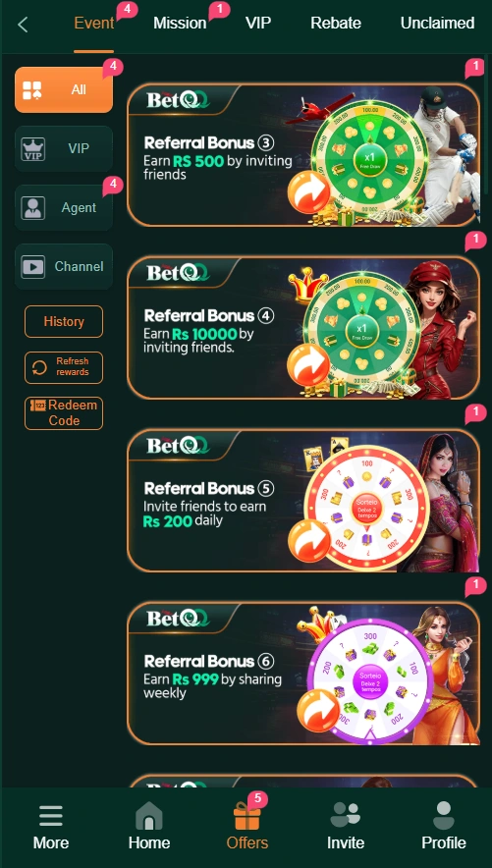Select the Agent category filter
This screenshot has height=868, width=492.
click(64, 207)
